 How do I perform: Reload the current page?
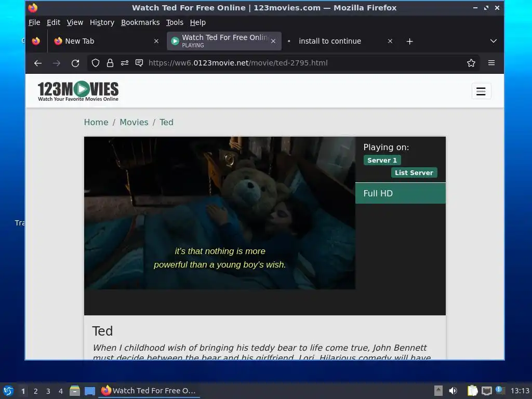pos(75,63)
